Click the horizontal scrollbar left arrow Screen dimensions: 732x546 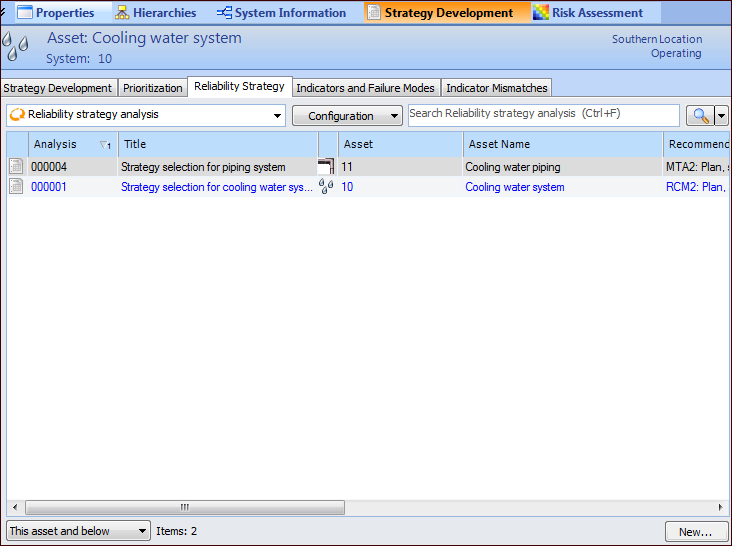15,507
